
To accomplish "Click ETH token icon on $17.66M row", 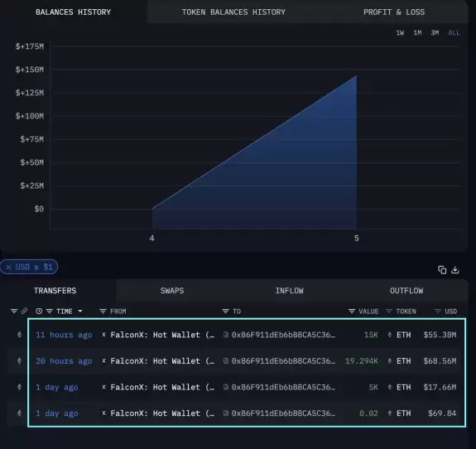I will [389, 387].
